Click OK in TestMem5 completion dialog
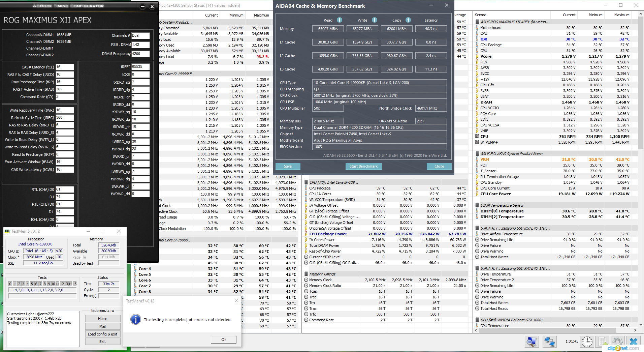The height and width of the screenshot is (352, 644). [224, 340]
